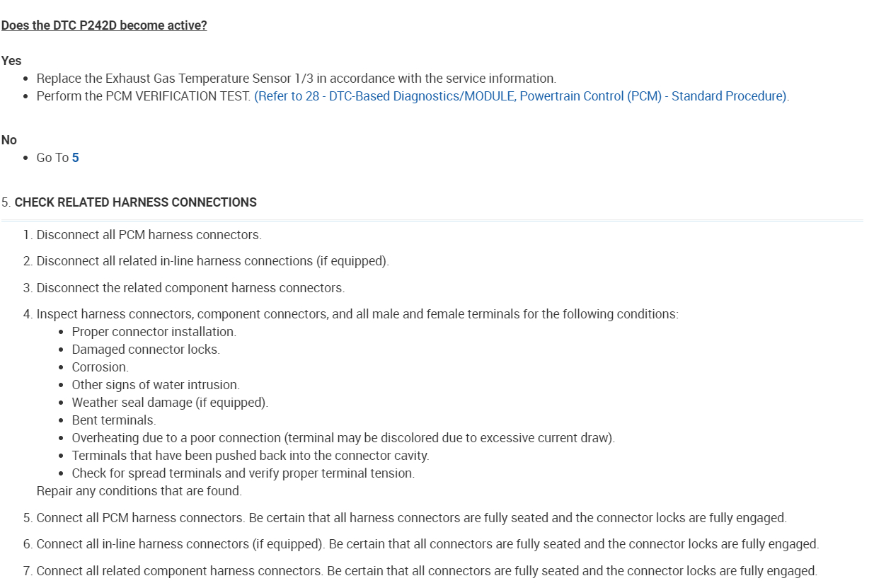The height and width of the screenshot is (588, 891).
Task: Open the PCM Standard Procedure reference link
Action: coord(521,96)
